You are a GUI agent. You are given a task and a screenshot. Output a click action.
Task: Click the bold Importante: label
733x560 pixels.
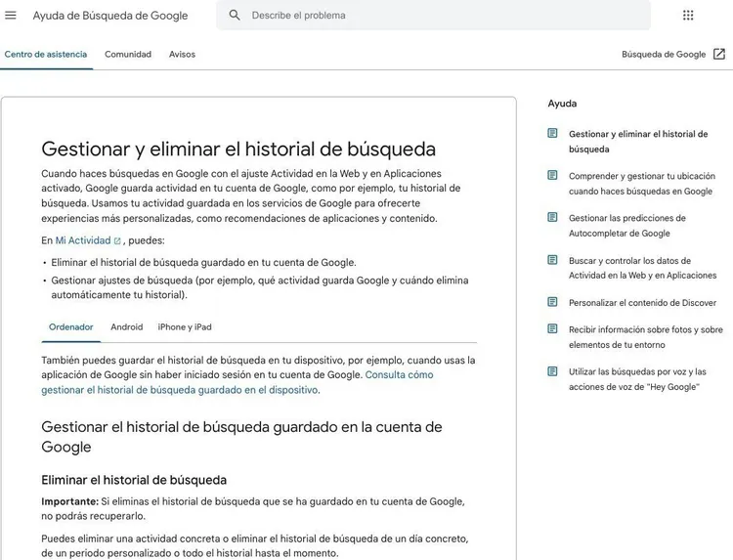pyautogui.click(x=69, y=501)
